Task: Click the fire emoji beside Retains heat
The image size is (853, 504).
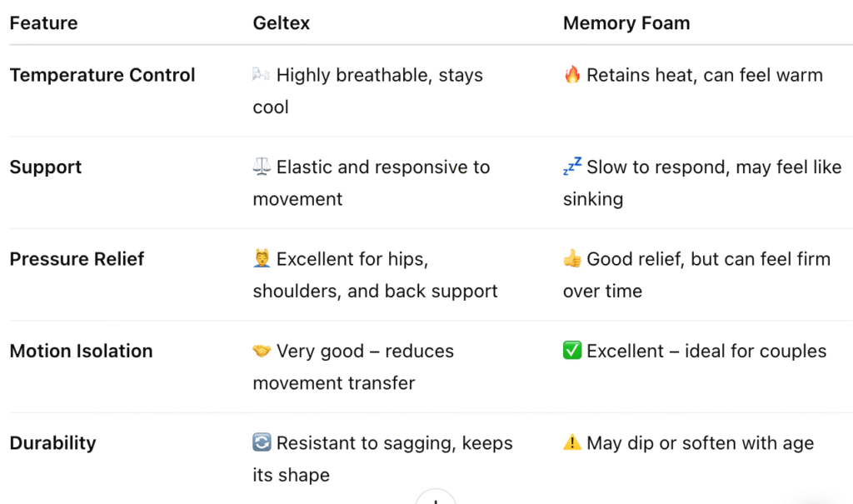Action: click(x=572, y=76)
